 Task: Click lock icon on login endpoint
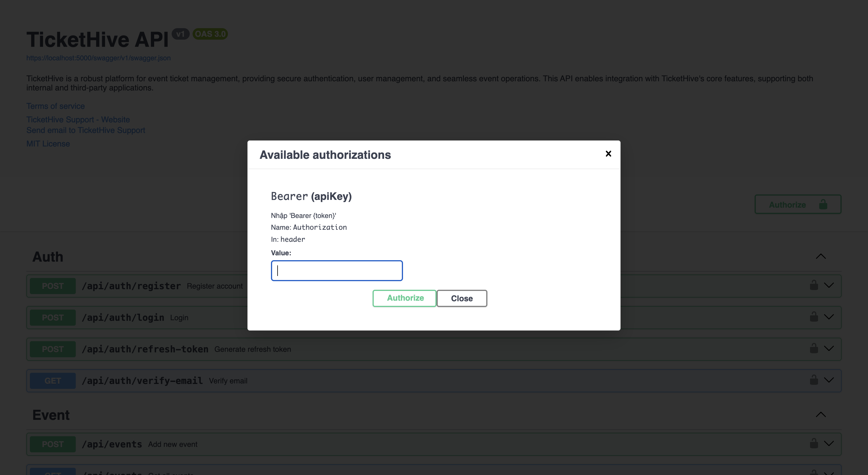tap(814, 317)
